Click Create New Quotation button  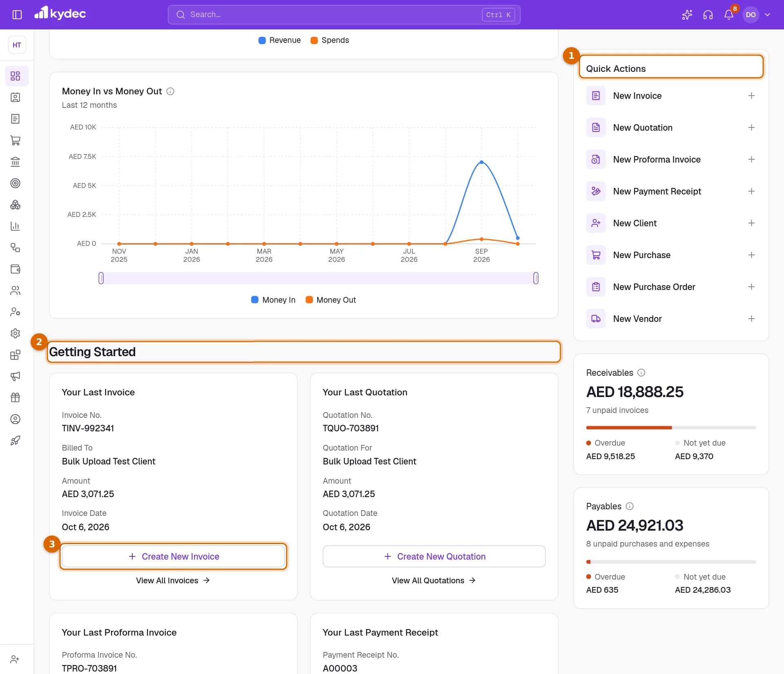[x=434, y=556]
